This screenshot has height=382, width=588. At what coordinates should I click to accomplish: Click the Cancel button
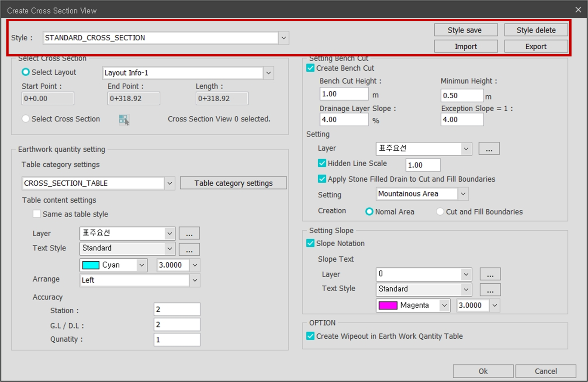point(546,371)
